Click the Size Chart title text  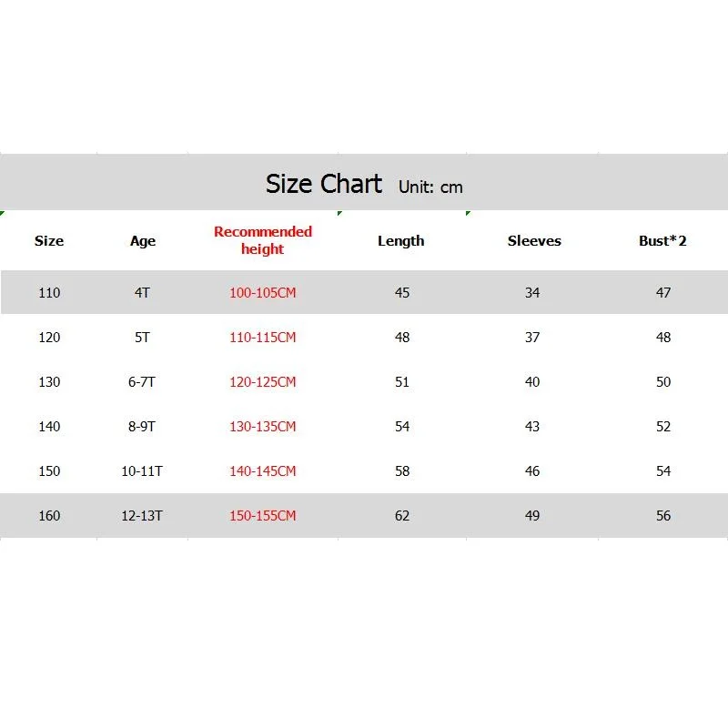[x=324, y=184]
